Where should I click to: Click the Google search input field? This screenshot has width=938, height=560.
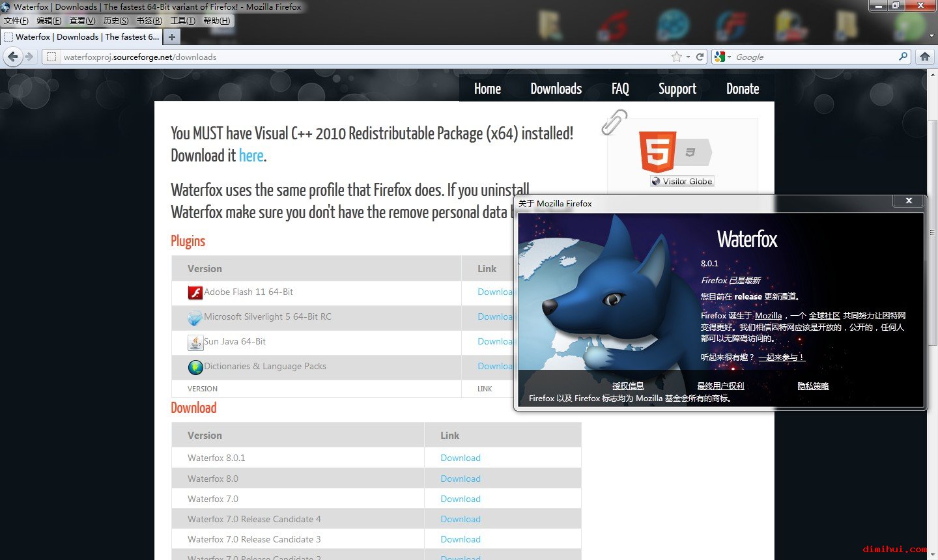tap(814, 57)
